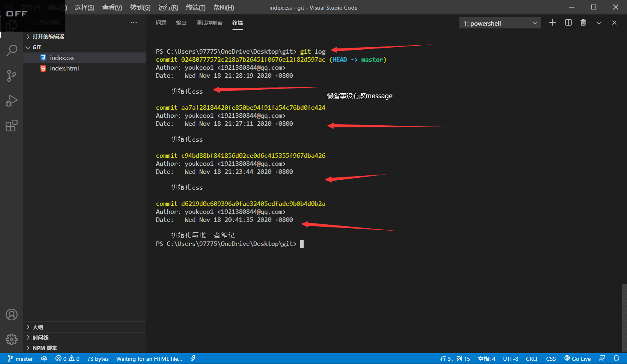The image size is (627, 364).
Task: Kill the terminal with trash icon
Action: pyautogui.click(x=583, y=23)
